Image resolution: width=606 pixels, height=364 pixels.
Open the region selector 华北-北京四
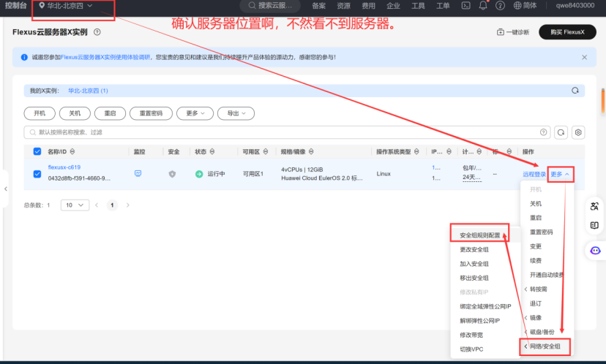[x=66, y=6]
